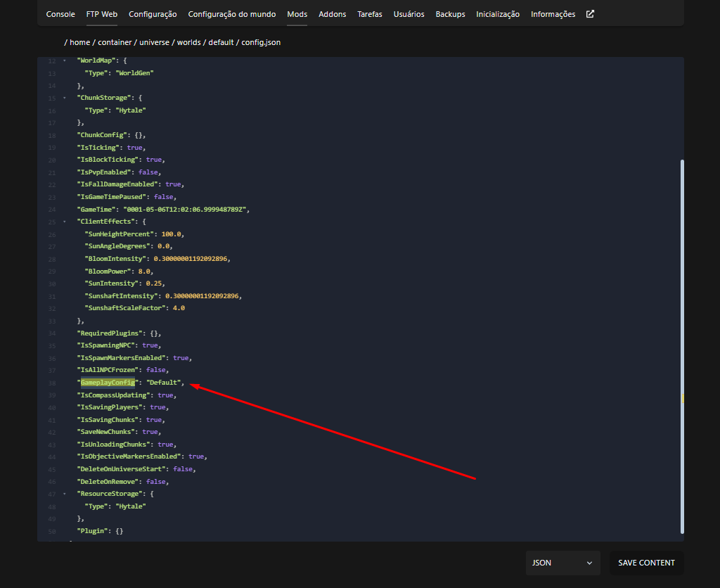Image resolution: width=720 pixels, height=588 pixels.
Task: Open the external link icon after Informações
Action: pyautogui.click(x=590, y=14)
